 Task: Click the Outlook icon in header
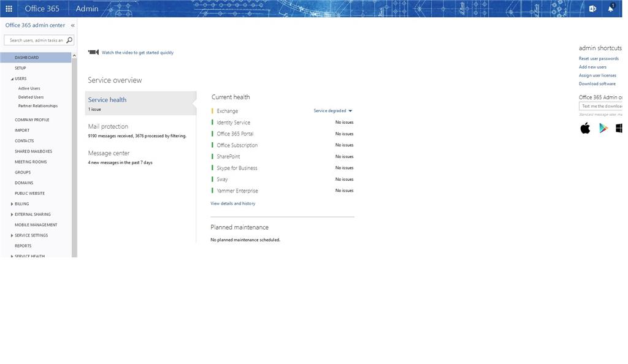pos(593,9)
